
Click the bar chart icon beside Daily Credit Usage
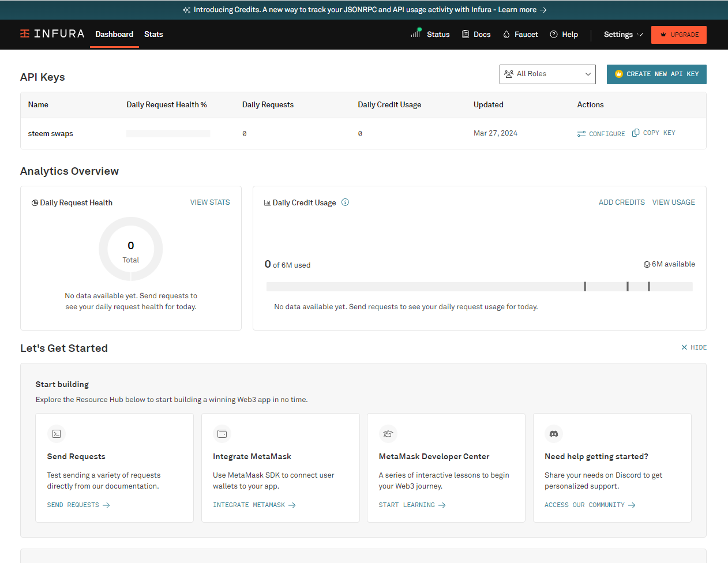click(267, 203)
